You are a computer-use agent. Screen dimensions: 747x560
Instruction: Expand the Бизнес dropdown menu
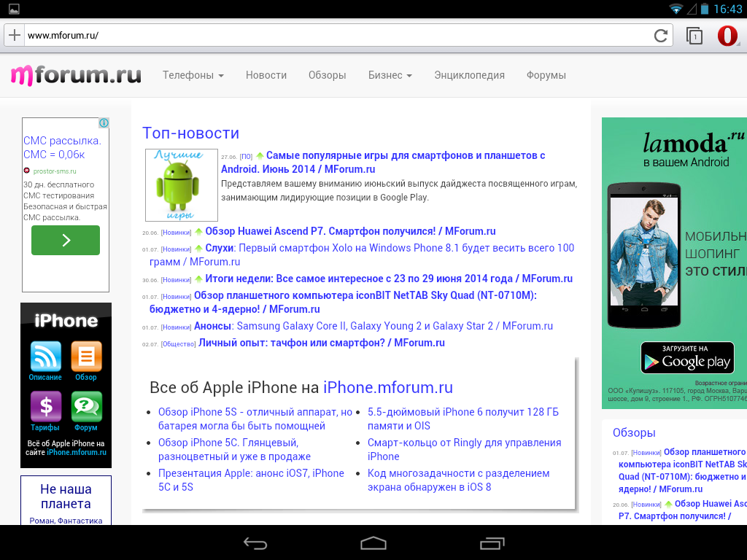pyautogui.click(x=390, y=75)
